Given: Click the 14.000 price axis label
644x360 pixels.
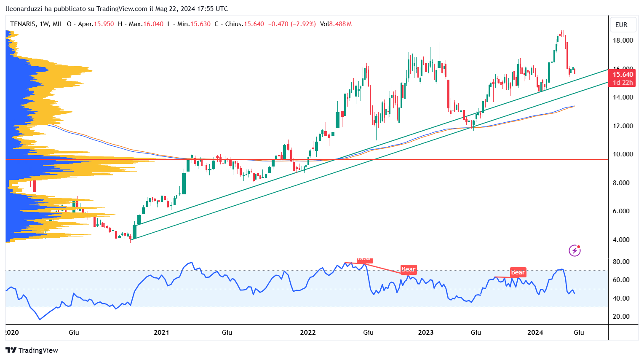Looking at the screenshot, I should tap(623, 97).
